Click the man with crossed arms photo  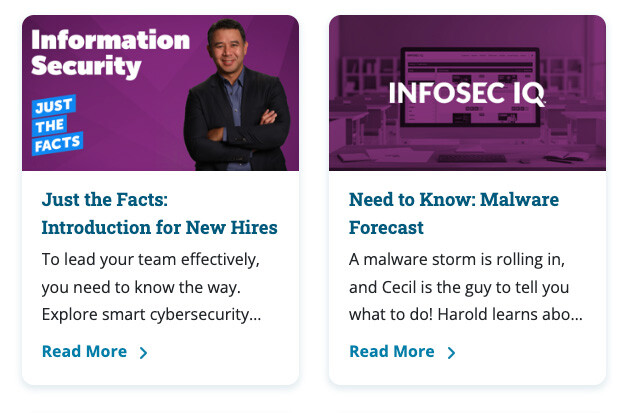[237, 100]
